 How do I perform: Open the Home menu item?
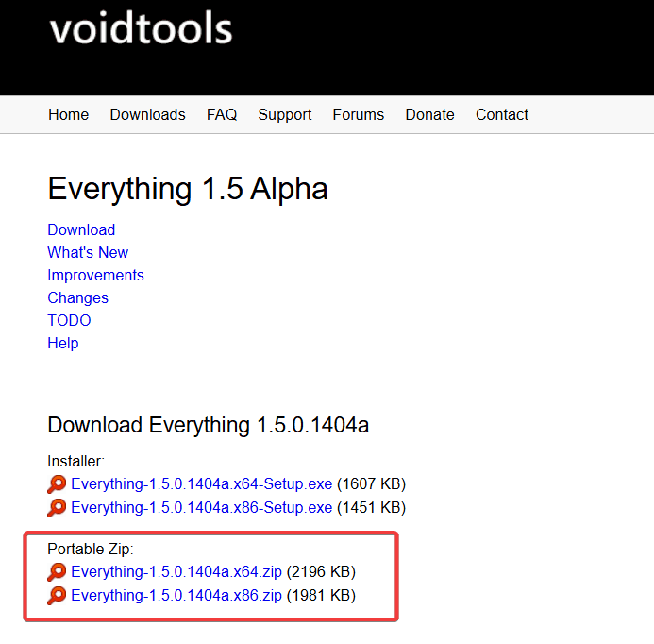(68, 114)
